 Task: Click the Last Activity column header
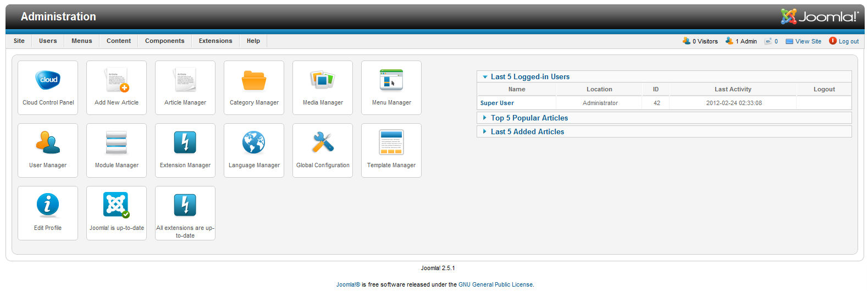(x=733, y=89)
